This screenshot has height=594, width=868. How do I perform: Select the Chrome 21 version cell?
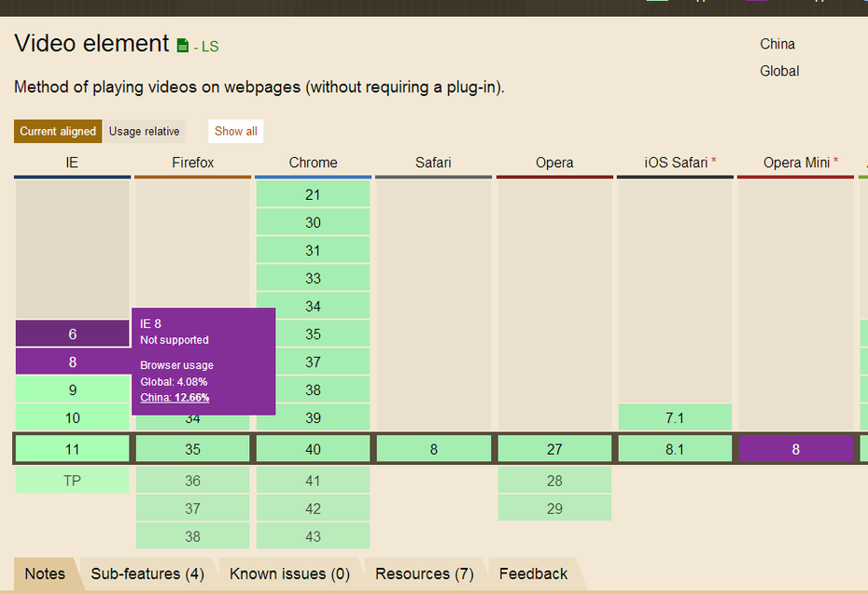tap(313, 194)
